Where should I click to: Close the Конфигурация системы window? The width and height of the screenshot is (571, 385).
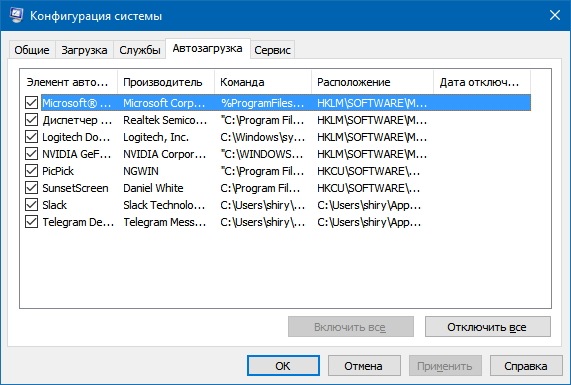click(555, 15)
